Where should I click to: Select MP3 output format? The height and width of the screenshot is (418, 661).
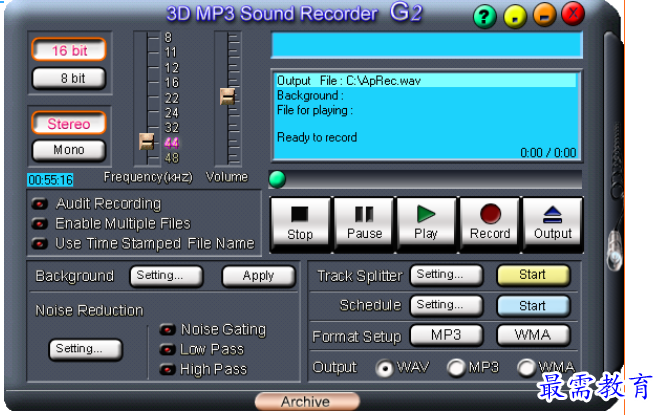456,368
